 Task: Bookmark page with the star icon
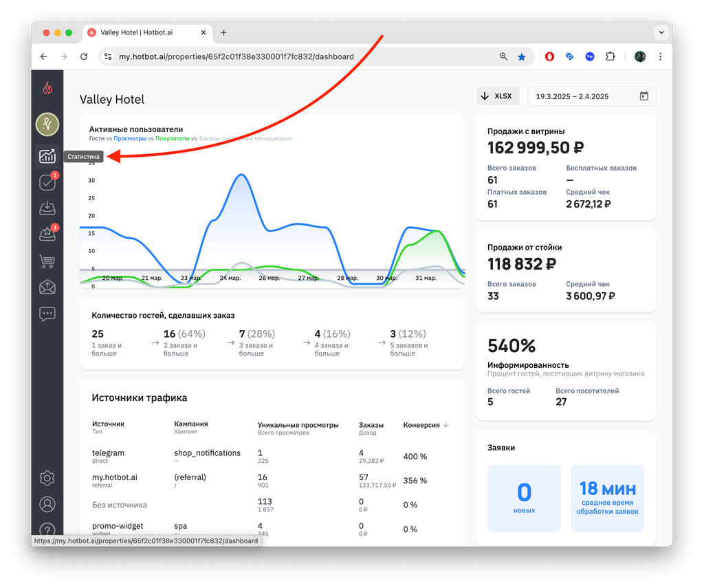[521, 56]
